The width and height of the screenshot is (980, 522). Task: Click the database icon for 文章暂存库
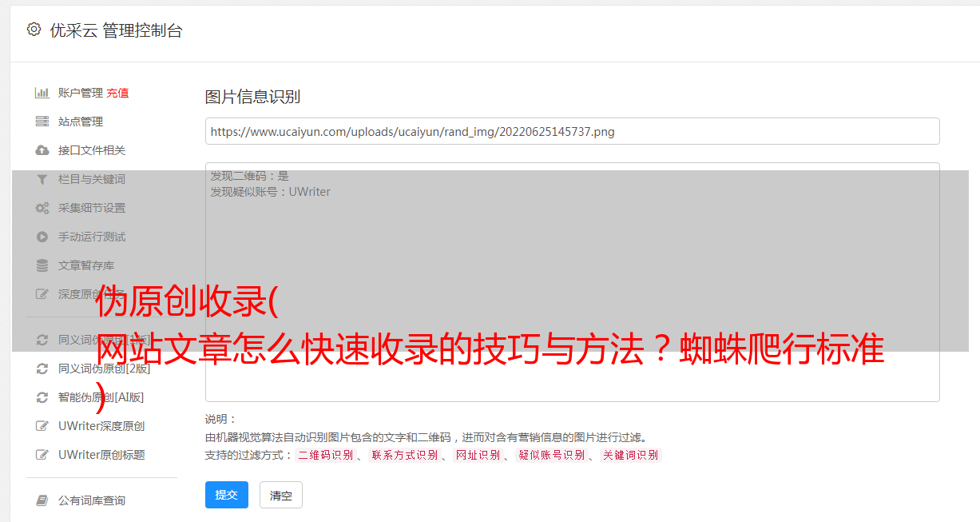point(42,265)
